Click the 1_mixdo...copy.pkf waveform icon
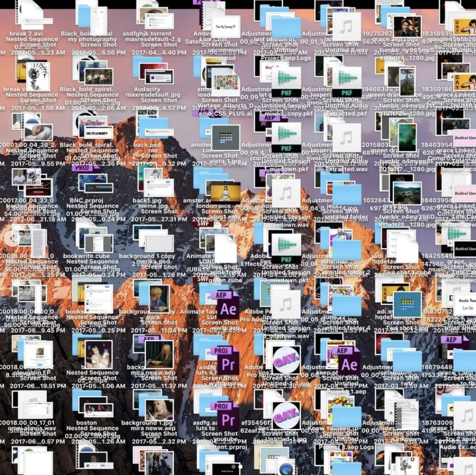This screenshot has height=475, width=476. click(x=286, y=83)
